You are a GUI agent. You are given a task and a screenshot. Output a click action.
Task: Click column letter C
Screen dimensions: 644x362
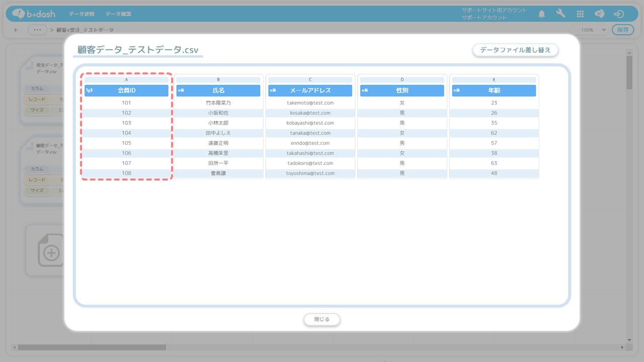point(310,79)
